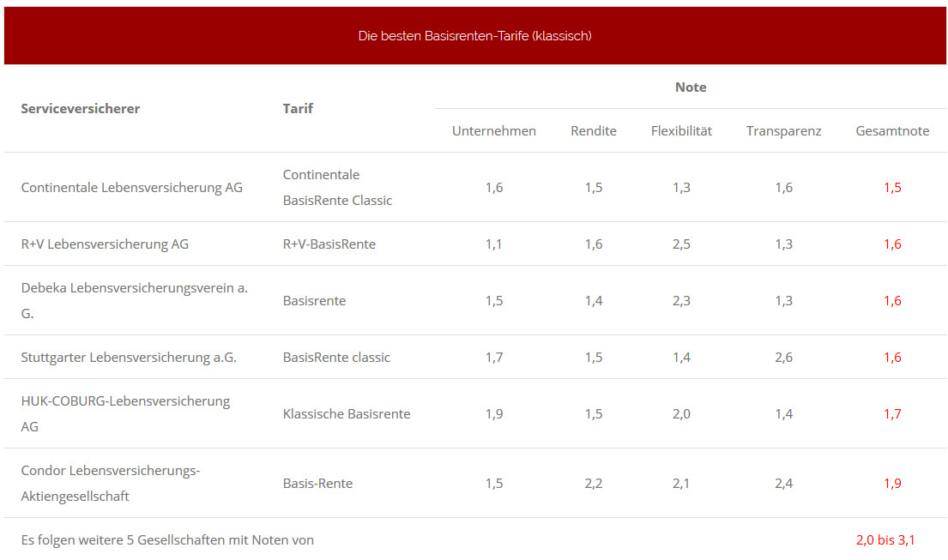Screen dimensions: 948x560
Task: Select the Serviceversicherer column header
Action: click(81, 109)
